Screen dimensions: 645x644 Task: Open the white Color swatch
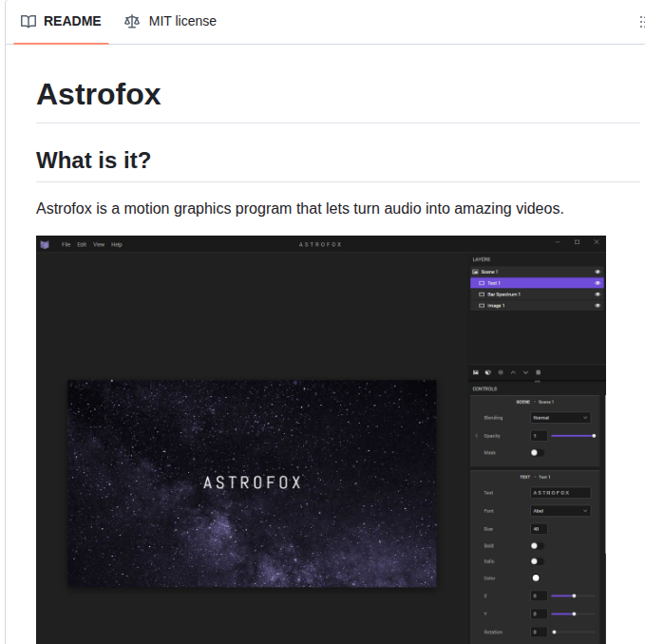tap(536, 578)
